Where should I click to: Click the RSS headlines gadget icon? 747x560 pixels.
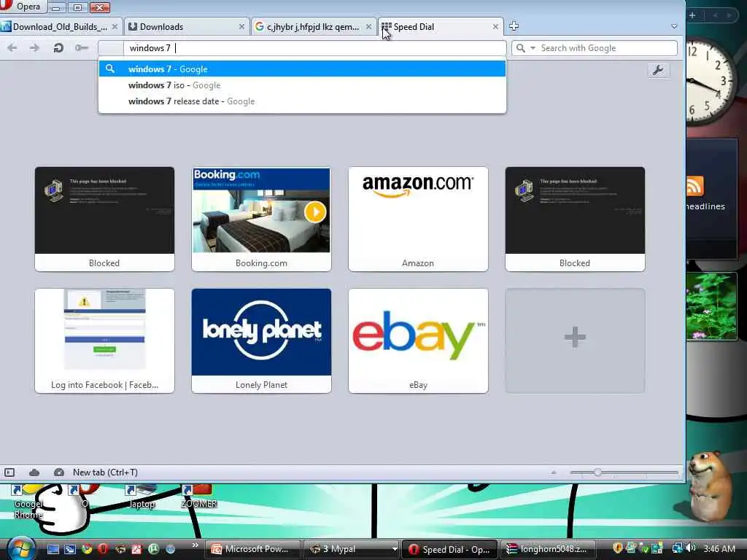pyautogui.click(x=694, y=186)
